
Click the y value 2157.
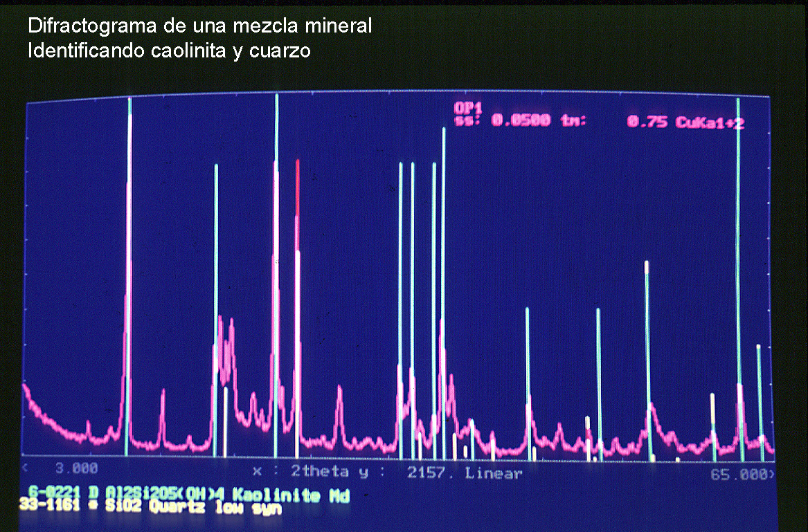[x=430, y=473]
